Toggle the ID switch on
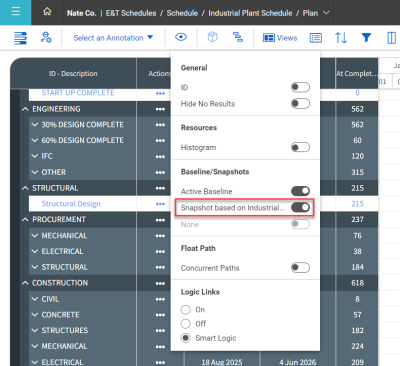This screenshot has height=366, width=400. 300,87
